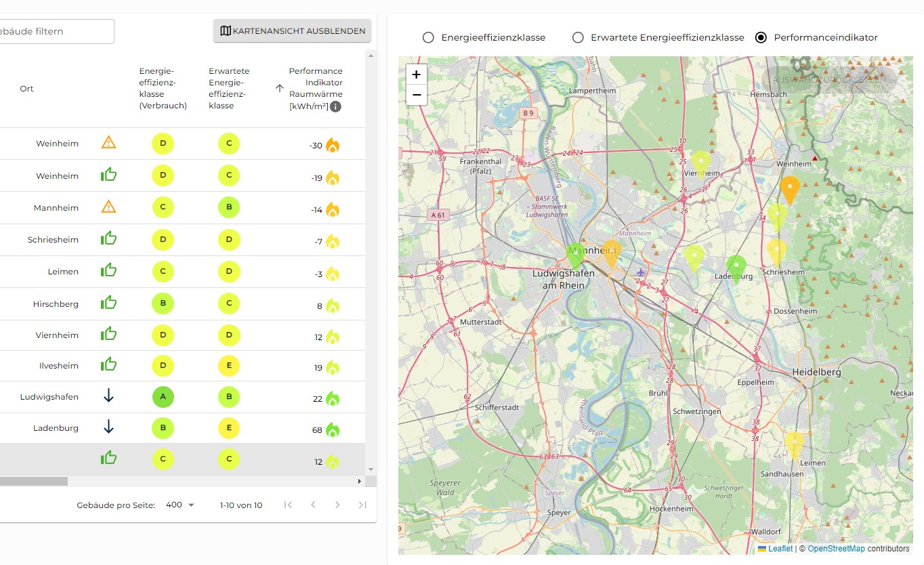Click the green map marker at Ladenburg
Image resolution: width=924 pixels, height=565 pixels.
(x=736, y=266)
